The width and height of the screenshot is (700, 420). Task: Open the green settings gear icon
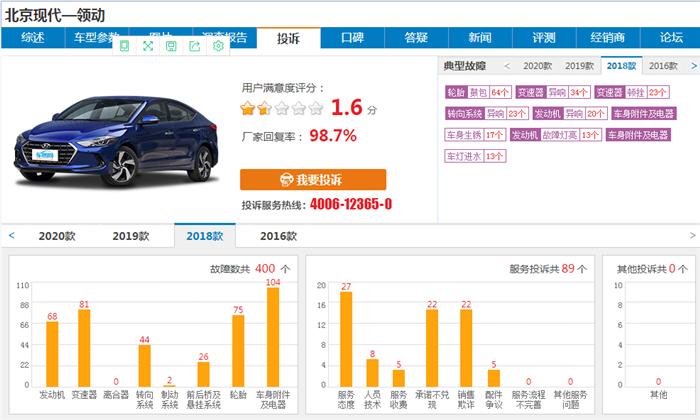click(x=218, y=46)
